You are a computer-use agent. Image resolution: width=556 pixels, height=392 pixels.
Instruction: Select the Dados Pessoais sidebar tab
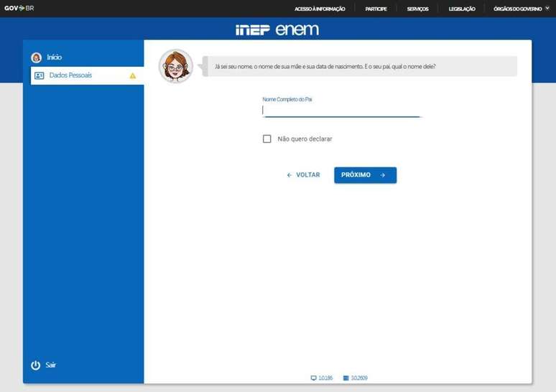[87, 75]
